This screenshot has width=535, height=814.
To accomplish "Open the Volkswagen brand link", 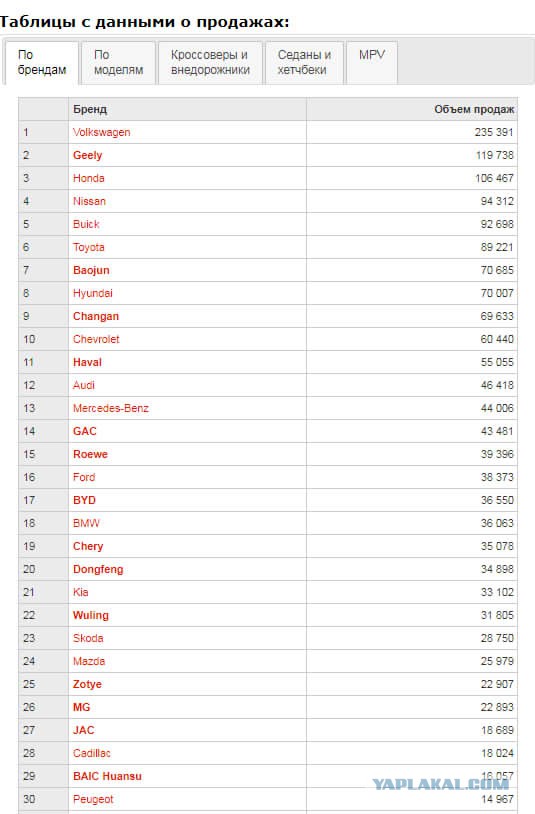I will 102,132.
